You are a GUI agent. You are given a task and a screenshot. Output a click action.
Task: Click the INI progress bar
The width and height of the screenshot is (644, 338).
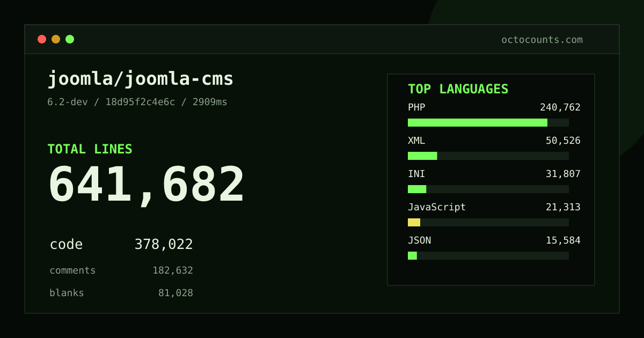point(488,189)
